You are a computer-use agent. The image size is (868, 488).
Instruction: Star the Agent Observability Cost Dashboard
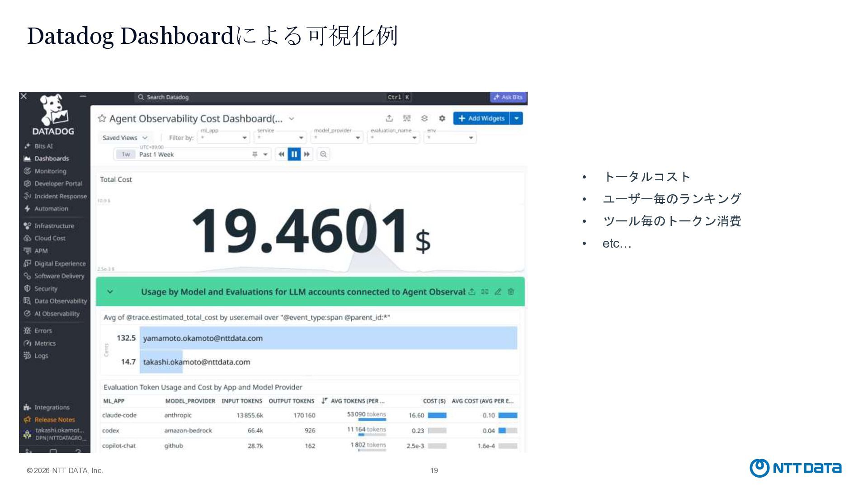(102, 118)
